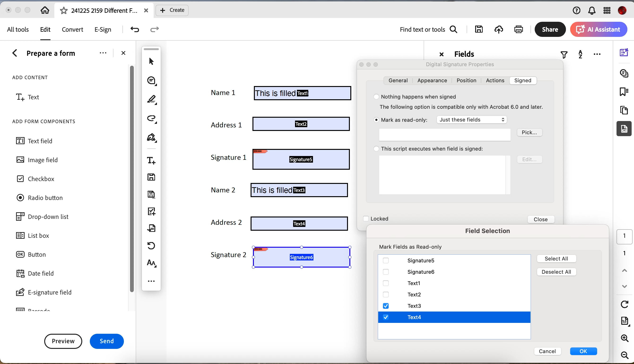Screen dimensions: 634x364
Task: Open the Just these fields dropdown
Action: [x=472, y=120]
